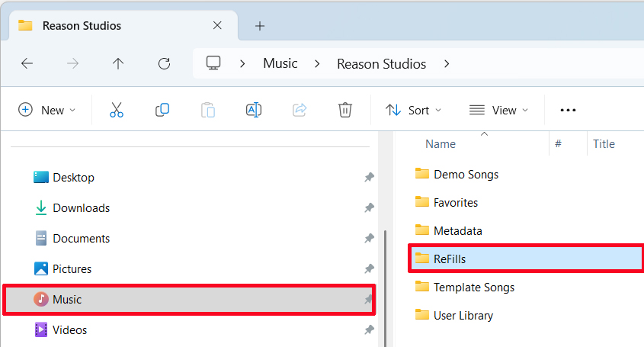The image size is (644, 347).
Task: Click the Share arrow icon
Action: 300,110
